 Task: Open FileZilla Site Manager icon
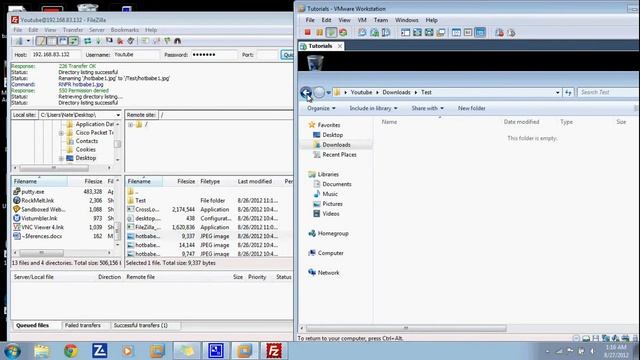click(19, 41)
